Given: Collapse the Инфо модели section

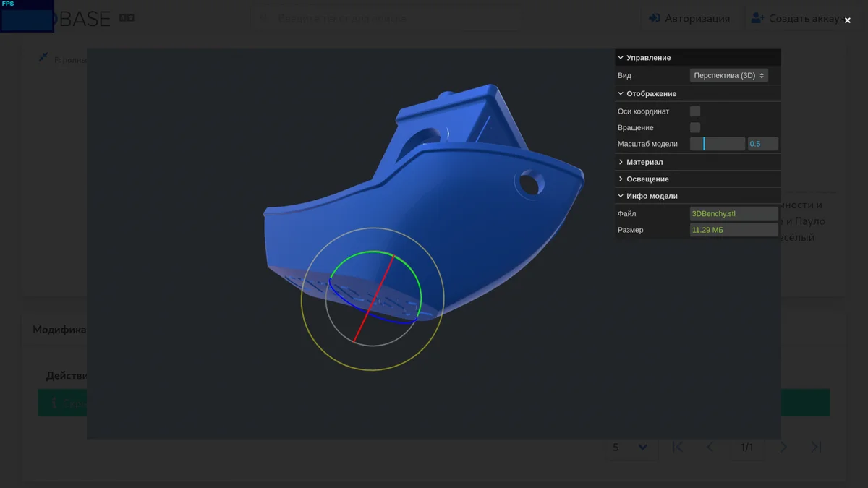Looking at the screenshot, I should click(698, 196).
